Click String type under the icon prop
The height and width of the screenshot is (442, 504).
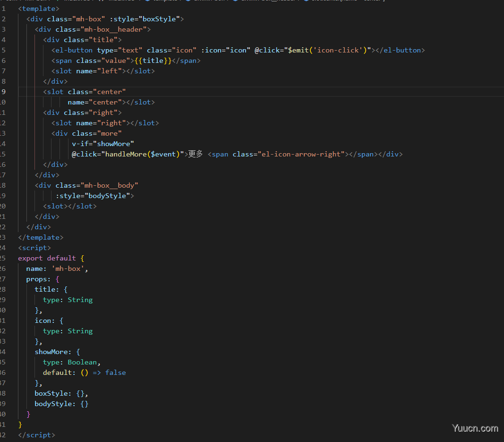tap(80, 331)
